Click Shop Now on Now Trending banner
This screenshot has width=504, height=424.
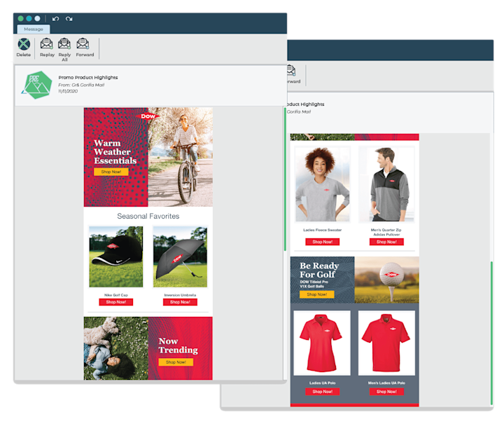pyautogui.click(x=176, y=362)
